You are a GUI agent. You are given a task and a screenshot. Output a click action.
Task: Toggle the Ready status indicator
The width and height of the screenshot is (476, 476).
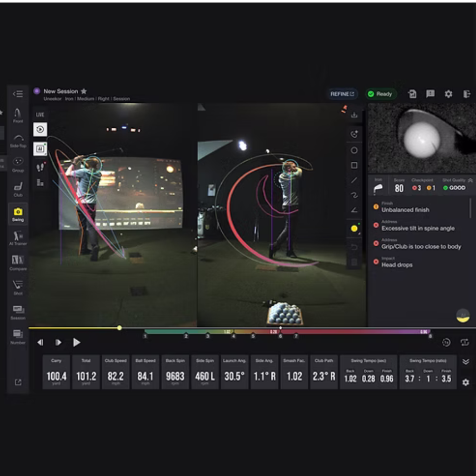click(x=381, y=94)
